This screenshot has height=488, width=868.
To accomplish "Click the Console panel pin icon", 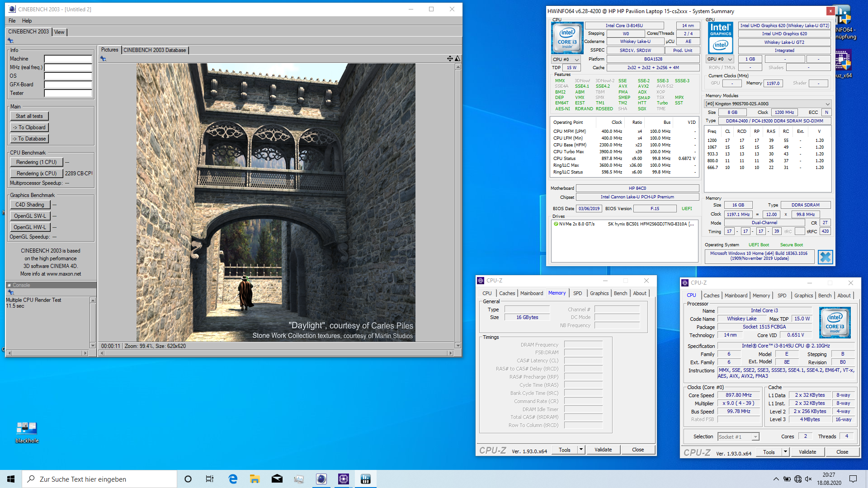I will (x=11, y=292).
